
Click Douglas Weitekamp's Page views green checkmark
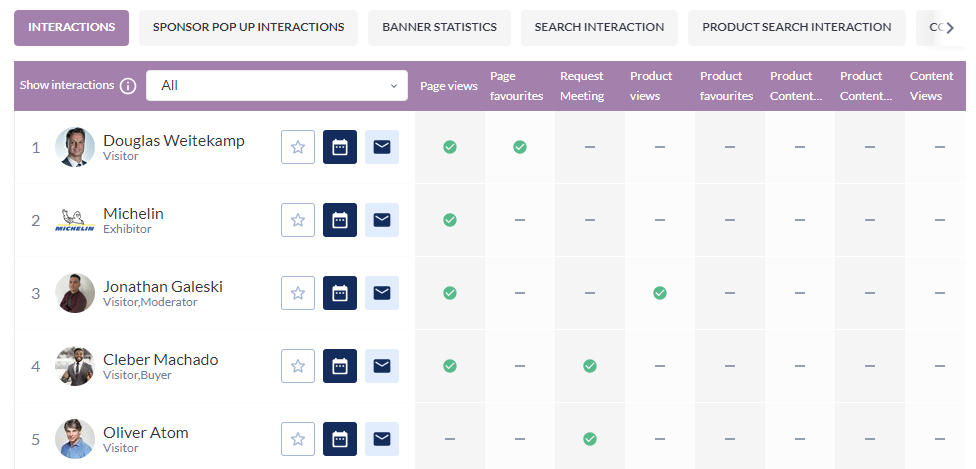450,147
